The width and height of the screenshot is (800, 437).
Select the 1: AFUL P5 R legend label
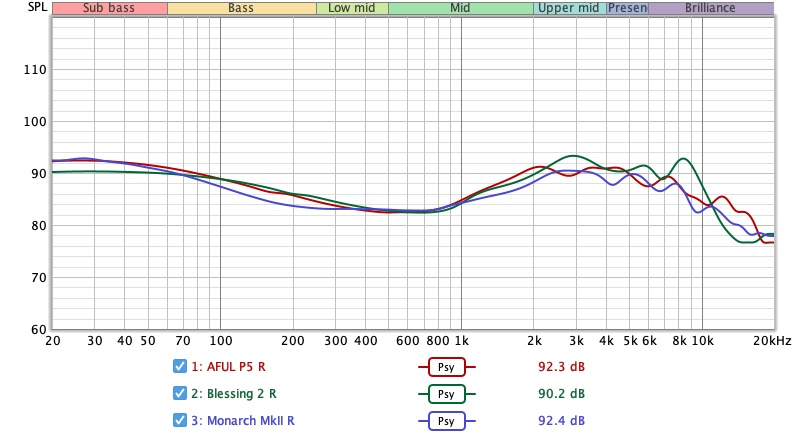tap(228, 367)
